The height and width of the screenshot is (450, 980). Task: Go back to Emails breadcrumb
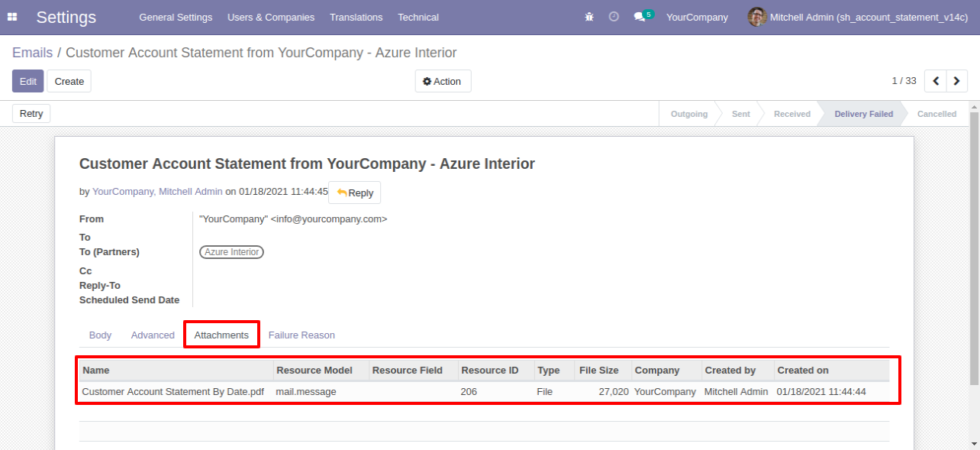[x=33, y=53]
